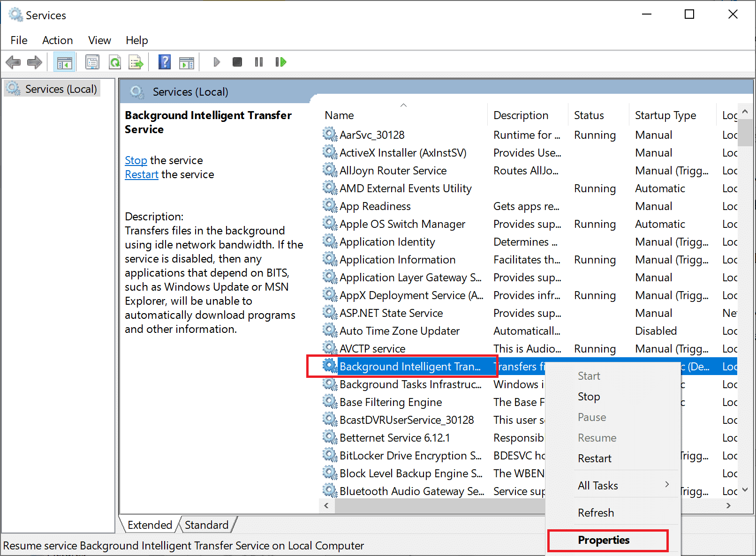
Task: Open the Action menu
Action: click(57, 40)
